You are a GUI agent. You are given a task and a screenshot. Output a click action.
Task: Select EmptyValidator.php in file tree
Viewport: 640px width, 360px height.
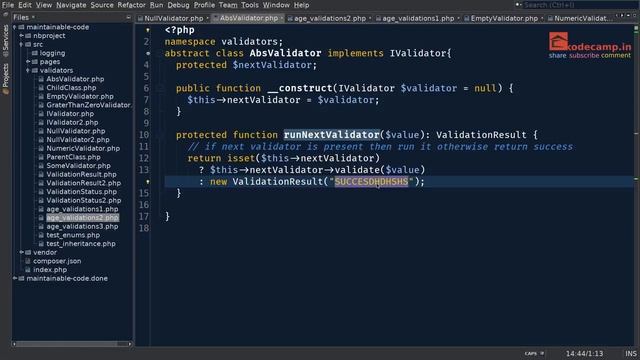(80, 96)
